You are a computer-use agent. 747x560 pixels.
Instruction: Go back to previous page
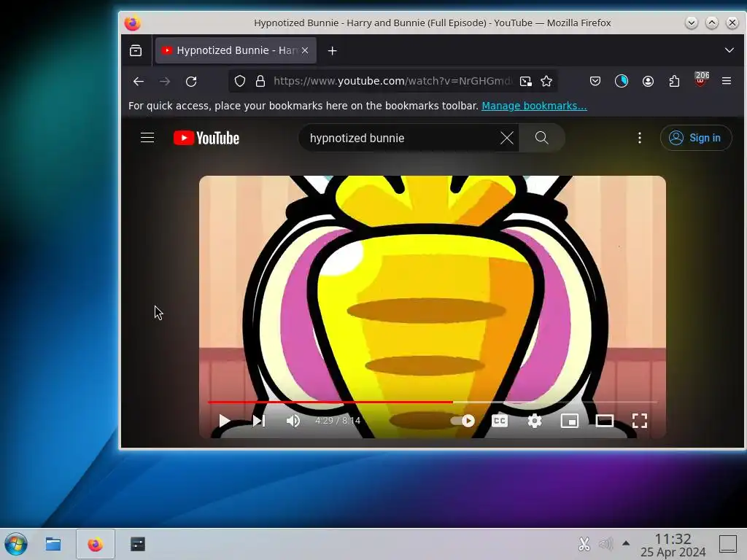(x=138, y=82)
